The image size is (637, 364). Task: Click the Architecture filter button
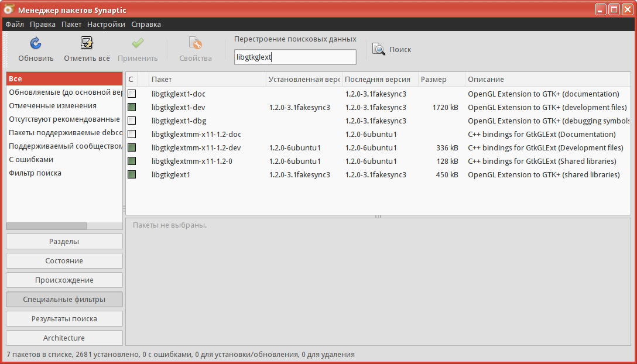tap(64, 338)
